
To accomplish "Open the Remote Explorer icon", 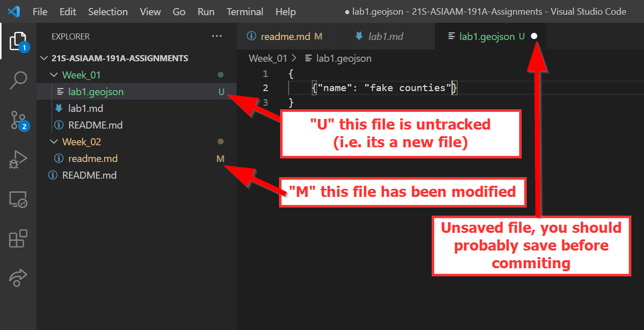I will pyautogui.click(x=18, y=199).
